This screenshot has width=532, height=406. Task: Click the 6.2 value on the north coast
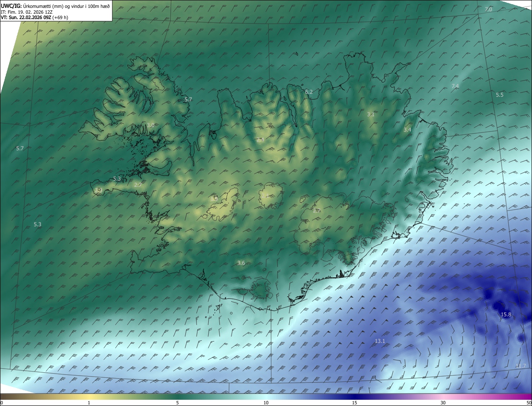[309, 92]
